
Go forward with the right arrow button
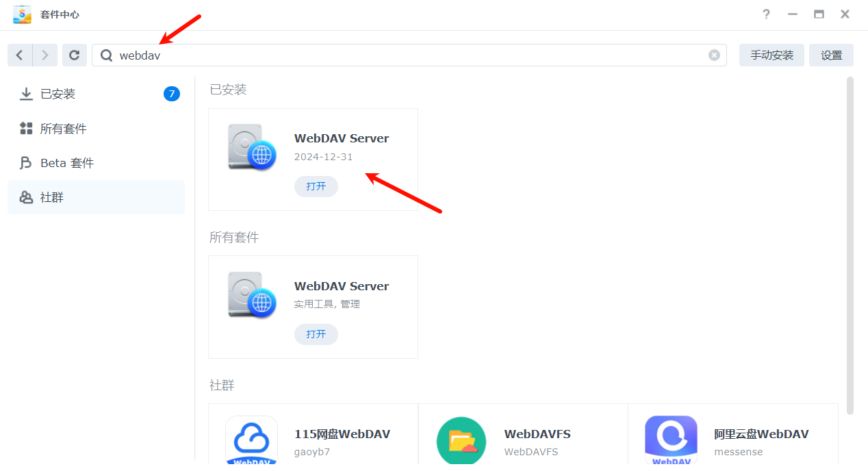[x=45, y=55]
